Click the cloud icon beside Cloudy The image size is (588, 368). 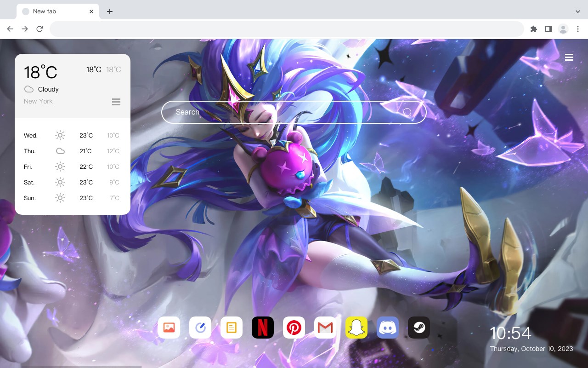click(x=29, y=89)
